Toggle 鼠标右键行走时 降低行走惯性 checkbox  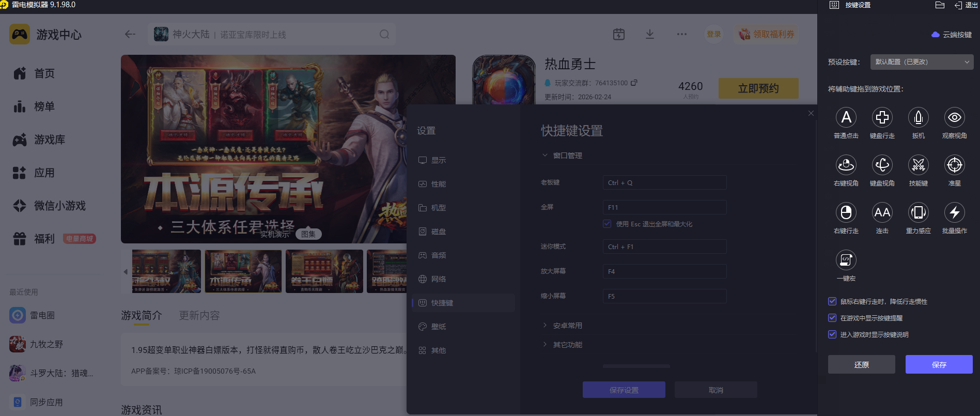tap(832, 301)
